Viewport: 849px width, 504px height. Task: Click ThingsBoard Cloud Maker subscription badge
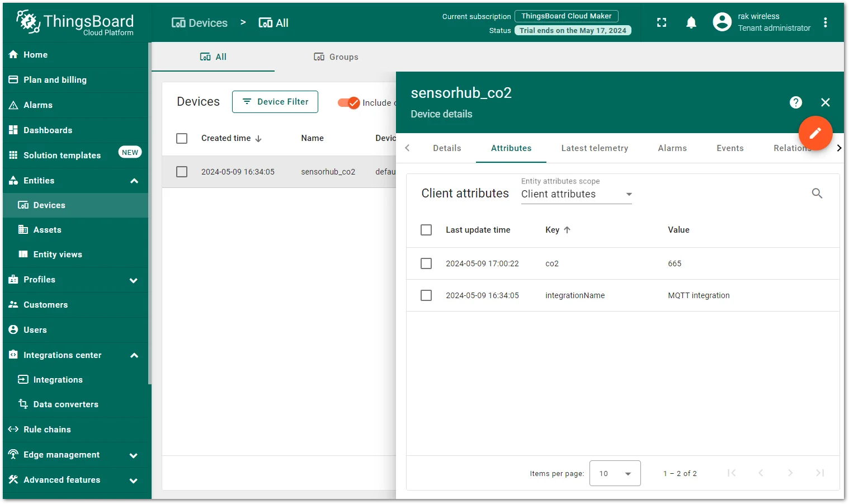coord(567,16)
